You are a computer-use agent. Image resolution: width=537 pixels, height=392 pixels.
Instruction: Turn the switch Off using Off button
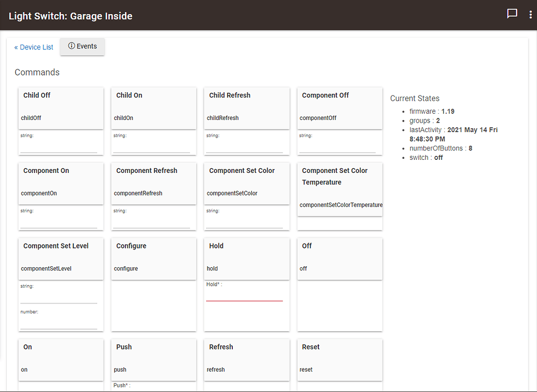[x=339, y=258]
